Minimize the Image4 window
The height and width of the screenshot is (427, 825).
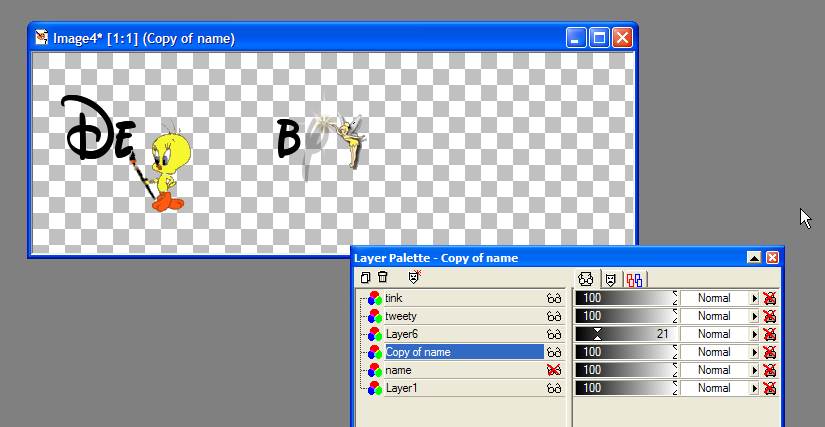(x=576, y=38)
